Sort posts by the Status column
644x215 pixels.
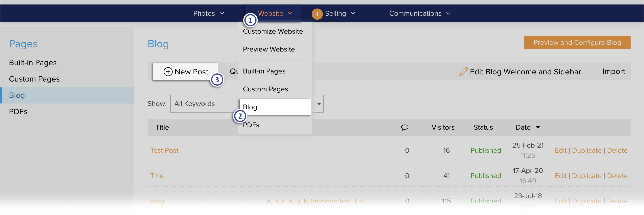pos(483,127)
